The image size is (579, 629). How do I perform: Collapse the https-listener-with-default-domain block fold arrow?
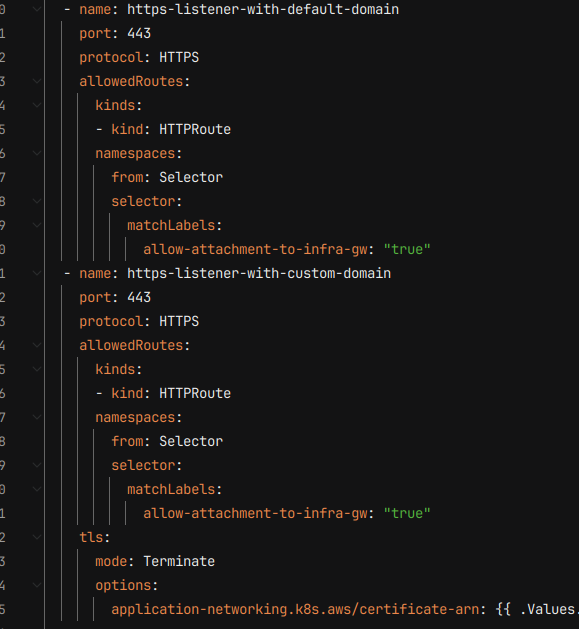click(37, 9)
